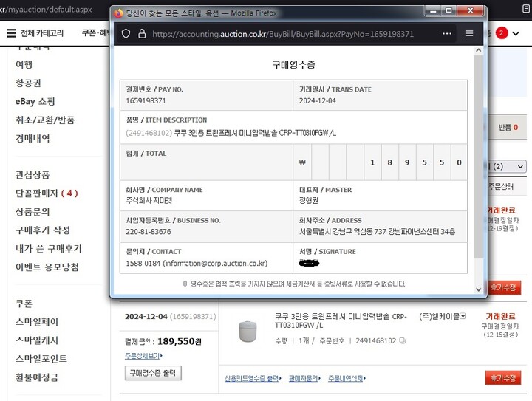
Task: Expand chevron next to notification badge
Action: tap(516, 33)
